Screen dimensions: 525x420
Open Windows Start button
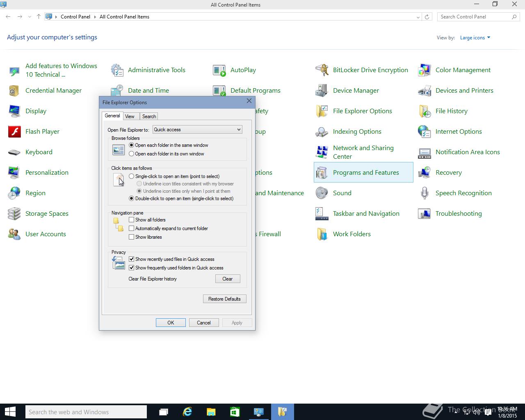10,412
